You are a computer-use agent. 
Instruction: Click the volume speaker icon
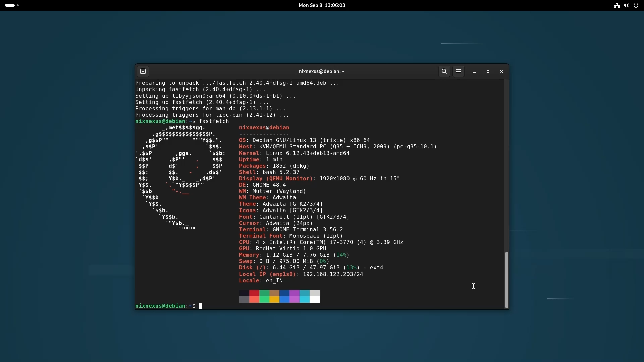coord(627,5)
